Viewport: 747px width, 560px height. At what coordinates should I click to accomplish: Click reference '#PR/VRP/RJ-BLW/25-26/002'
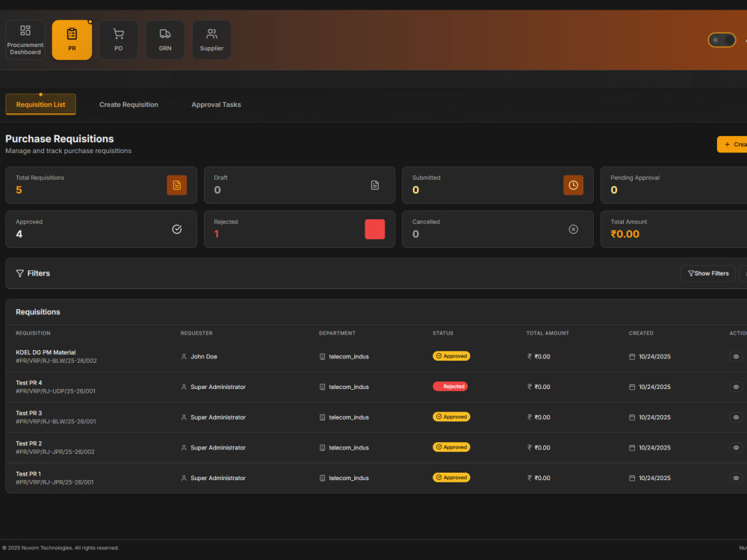pos(56,361)
